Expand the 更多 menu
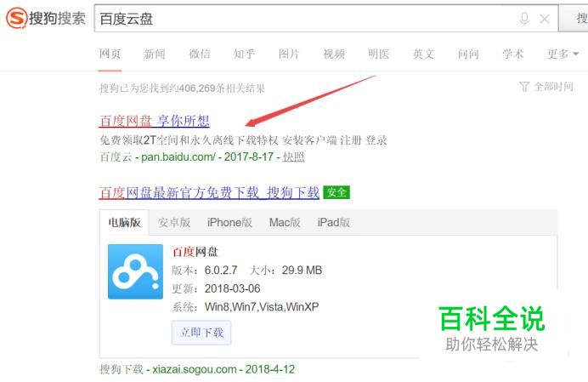 [563, 54]
